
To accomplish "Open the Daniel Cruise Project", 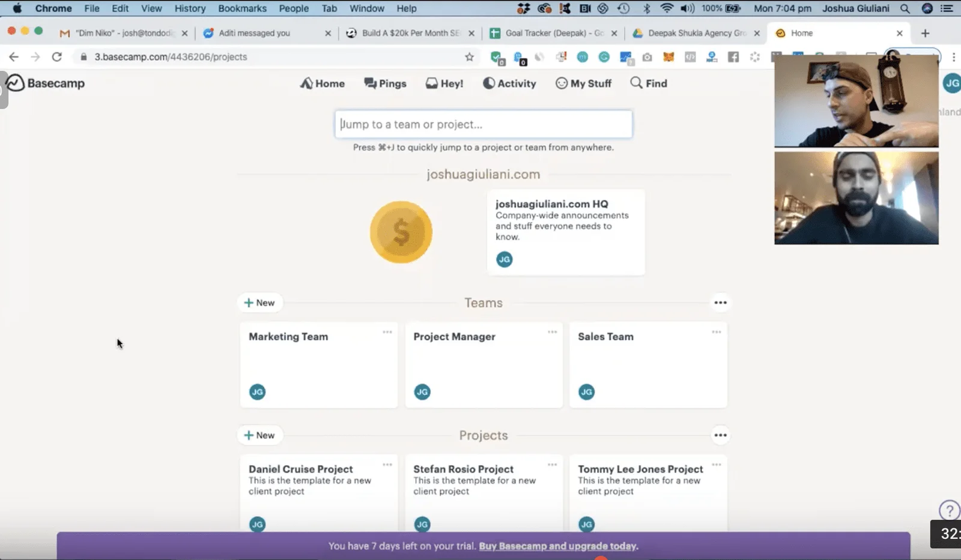I will click(x=319, y=493).
